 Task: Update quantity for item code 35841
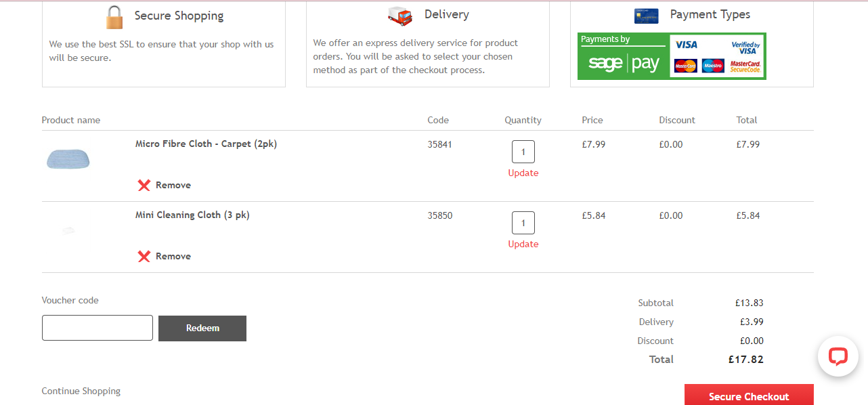(x=523, y=173)
